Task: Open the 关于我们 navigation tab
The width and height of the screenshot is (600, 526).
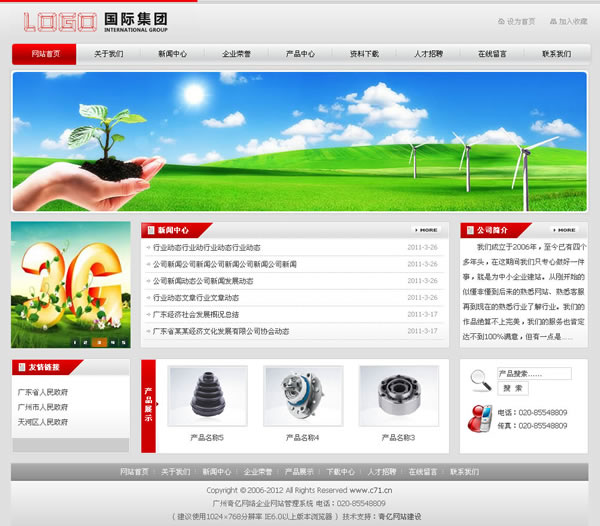Action: [109, 54]
